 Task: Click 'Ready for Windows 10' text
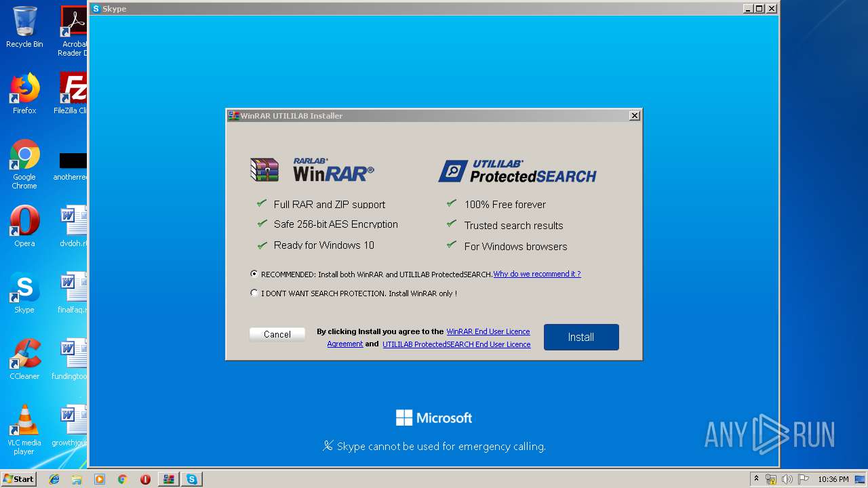[x=324, y=245]
